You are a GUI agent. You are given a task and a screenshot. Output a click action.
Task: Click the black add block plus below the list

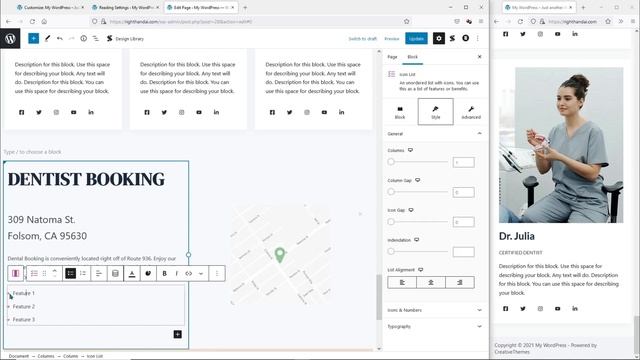(178, 334)
